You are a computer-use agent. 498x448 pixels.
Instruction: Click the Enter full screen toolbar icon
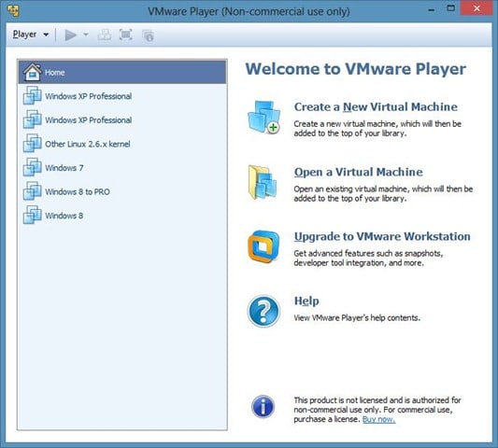coord(126,35)
